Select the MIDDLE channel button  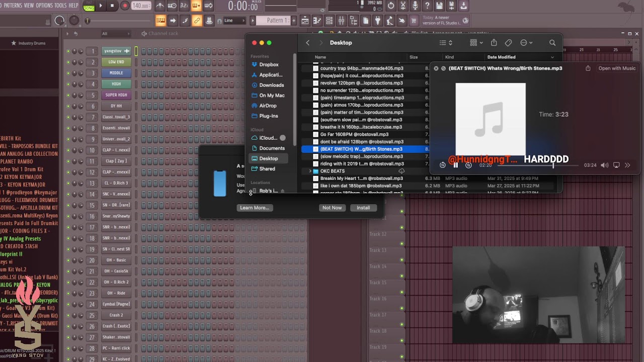pyautogui.click(x=116, y=73)
